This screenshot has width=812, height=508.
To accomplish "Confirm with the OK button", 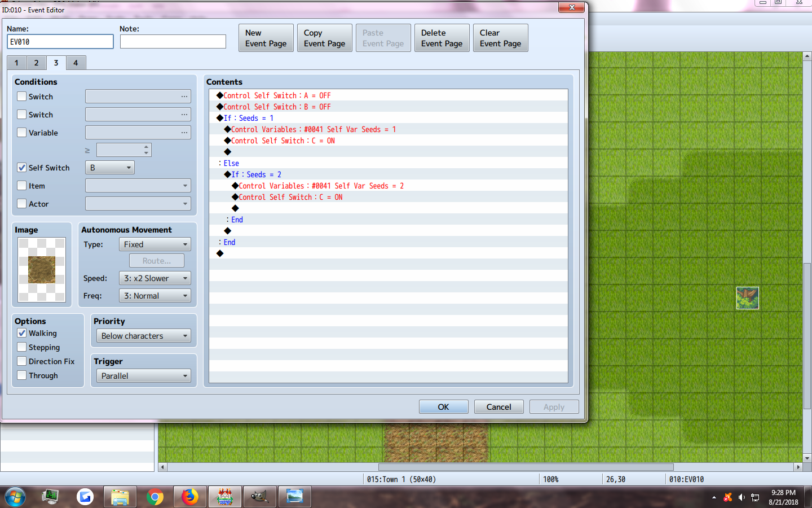I will tap(444, 407).
